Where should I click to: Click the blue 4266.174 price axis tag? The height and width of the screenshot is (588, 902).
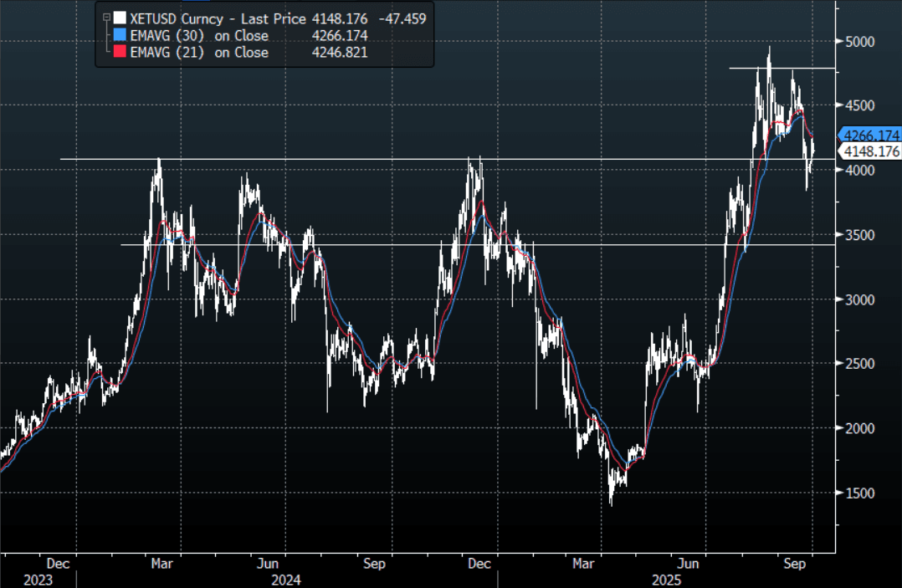[x=870, y=135]
